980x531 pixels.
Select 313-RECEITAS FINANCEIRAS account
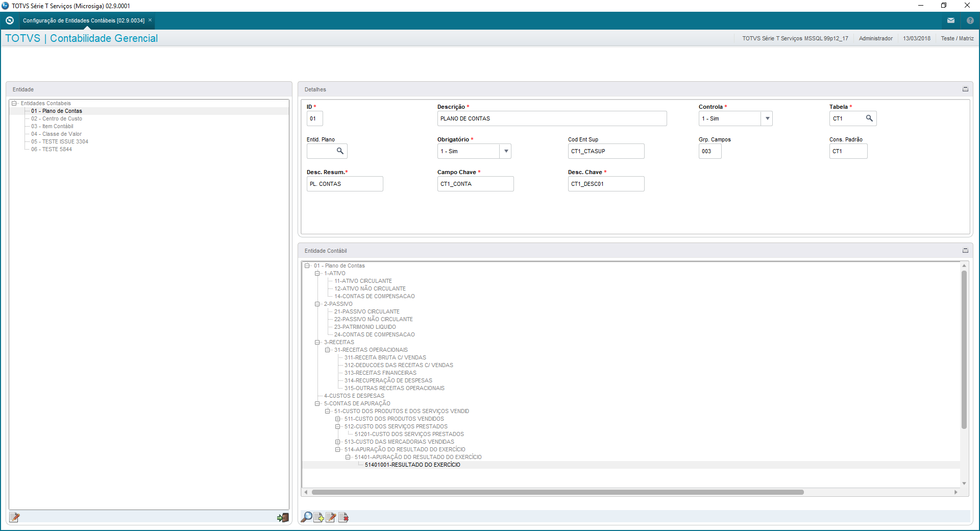coord(380,373)
